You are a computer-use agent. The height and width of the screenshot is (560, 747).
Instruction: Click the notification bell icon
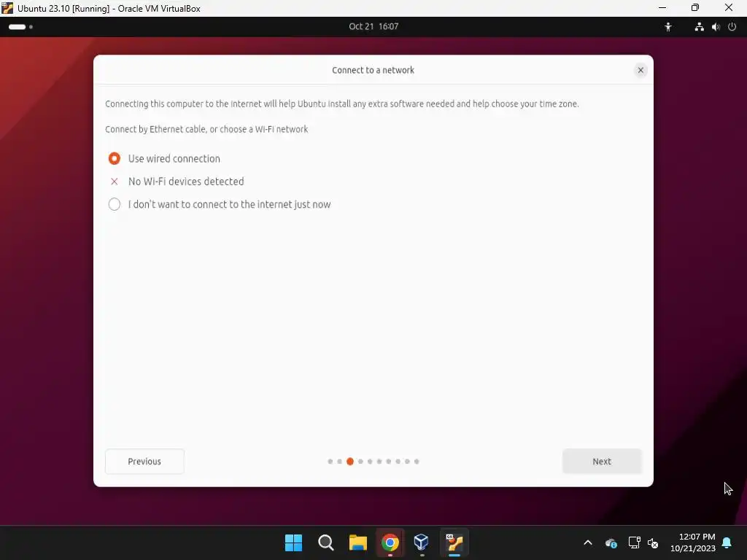click(x=727, y=542)
